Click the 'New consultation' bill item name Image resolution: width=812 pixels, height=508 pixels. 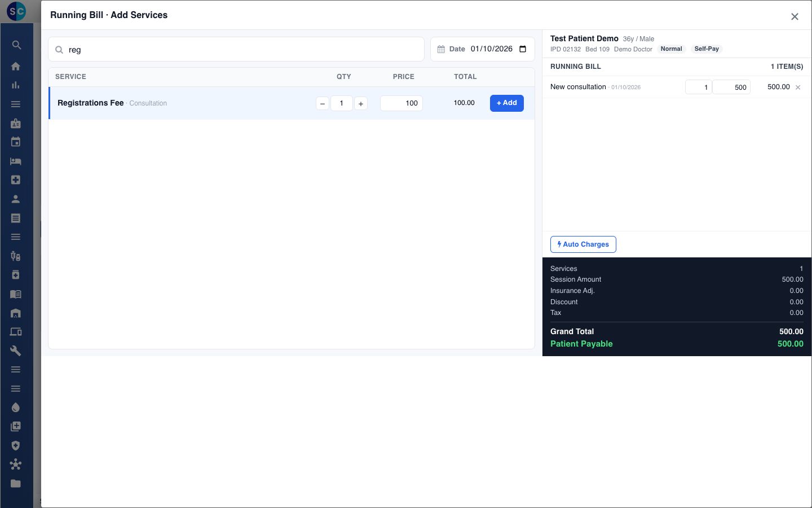[x=578, y=87]
